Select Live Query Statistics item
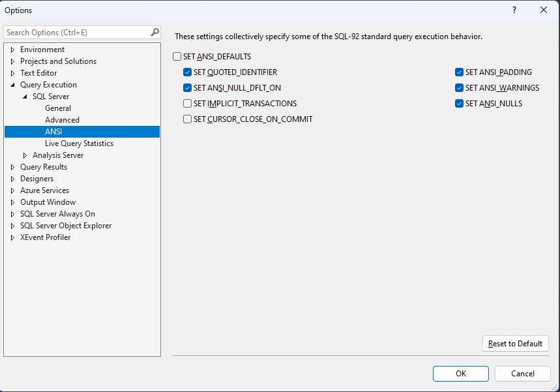 (x=79, y=143)
